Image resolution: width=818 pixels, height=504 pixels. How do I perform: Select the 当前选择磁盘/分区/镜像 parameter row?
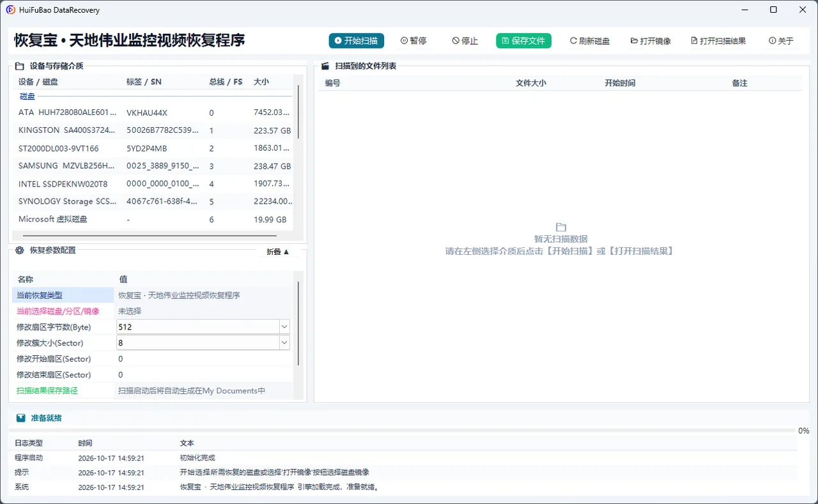[x=153, y=311]
